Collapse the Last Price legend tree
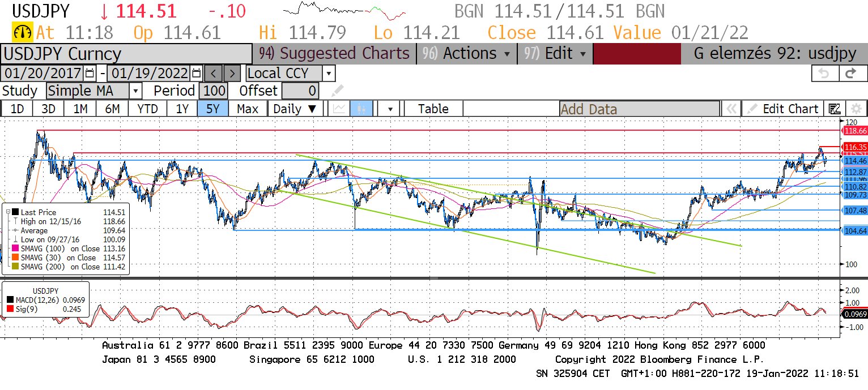The image size is (868, 390). (x=8, y=212)
